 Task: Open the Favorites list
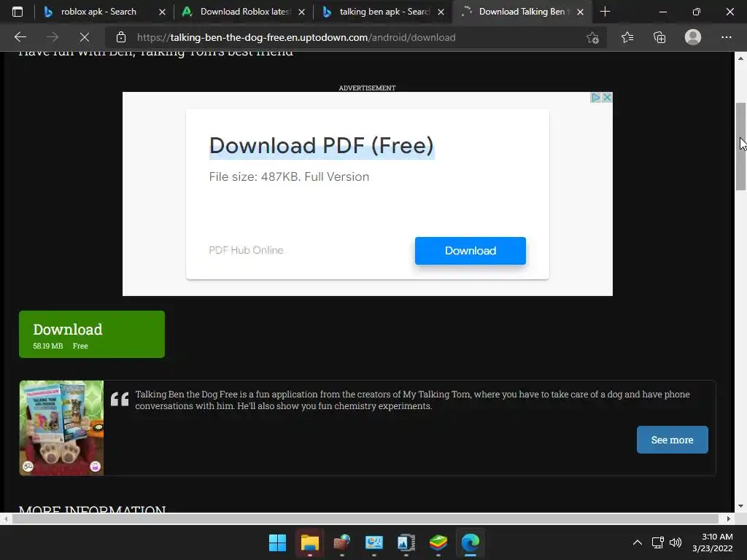(x=627, y=37)
